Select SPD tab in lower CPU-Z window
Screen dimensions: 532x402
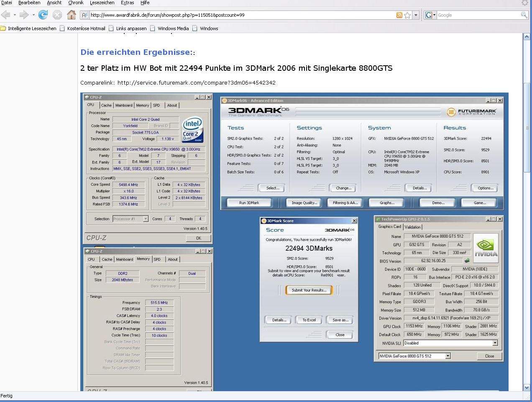pyautogui.click(x=157, y=260)
